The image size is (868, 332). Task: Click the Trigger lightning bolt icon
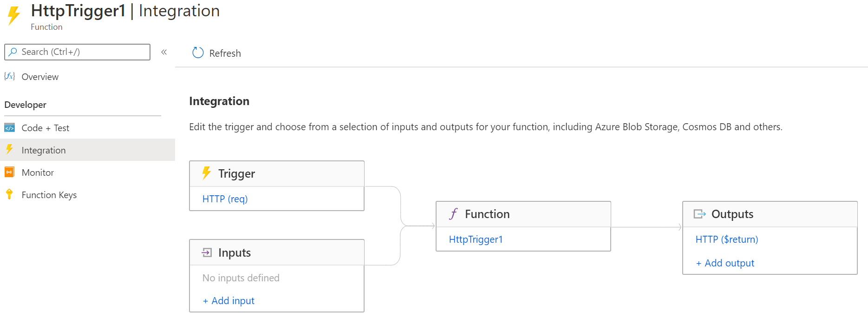click(x=207, y=173)
